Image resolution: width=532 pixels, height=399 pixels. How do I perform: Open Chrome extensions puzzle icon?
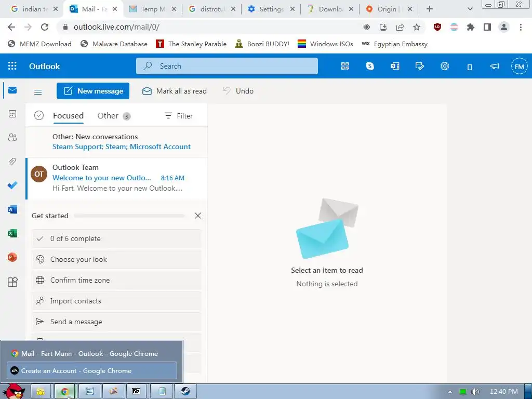[x=470, y=27]
